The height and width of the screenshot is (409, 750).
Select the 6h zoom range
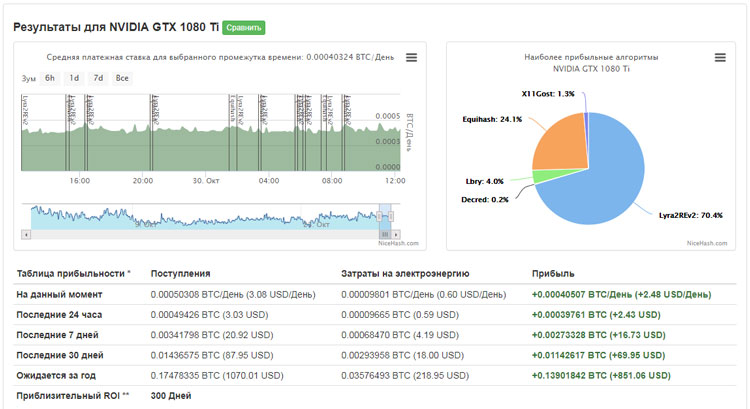(x=50, y=78)
